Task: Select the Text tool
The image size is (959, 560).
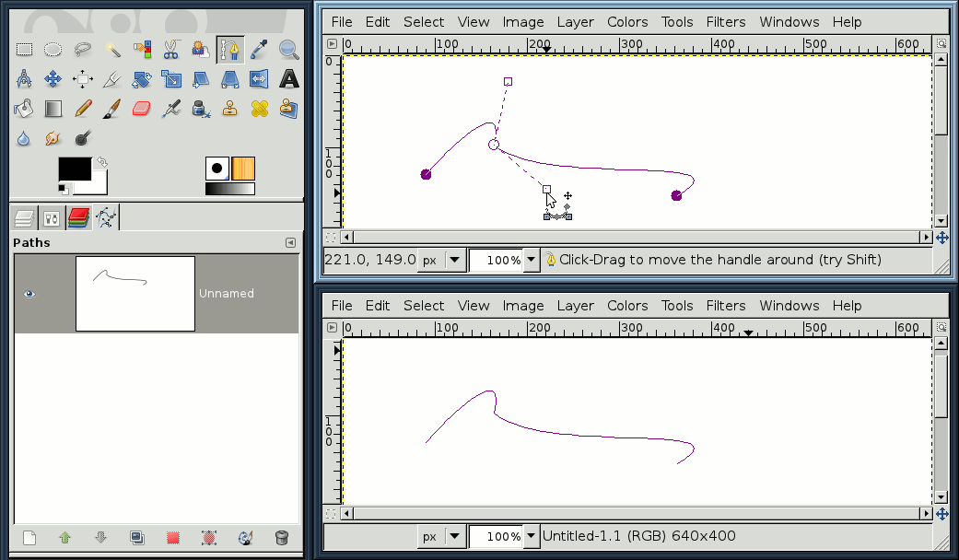Action: point(288,79)
